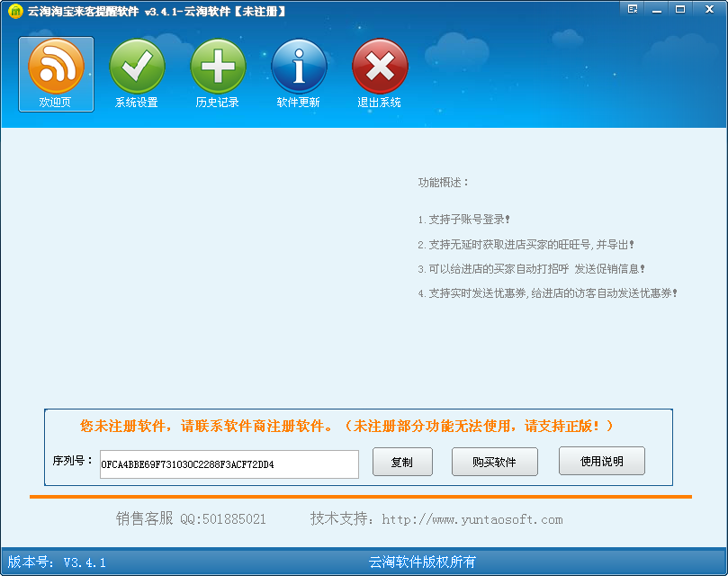Screen dimensions: 728x576
Task: Click the orange RSS-style 欢迎页 icon
Action: (56, 67)
